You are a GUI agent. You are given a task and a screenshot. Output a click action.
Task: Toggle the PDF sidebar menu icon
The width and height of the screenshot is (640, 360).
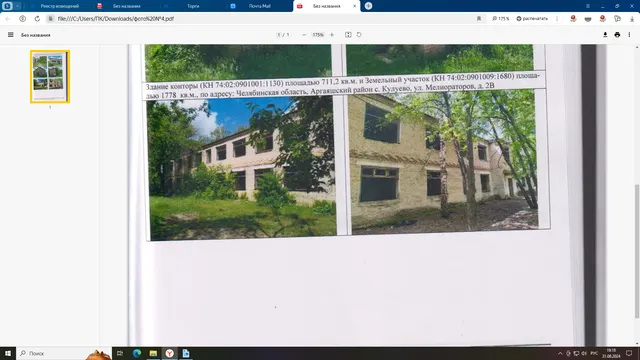click(11, 35)
